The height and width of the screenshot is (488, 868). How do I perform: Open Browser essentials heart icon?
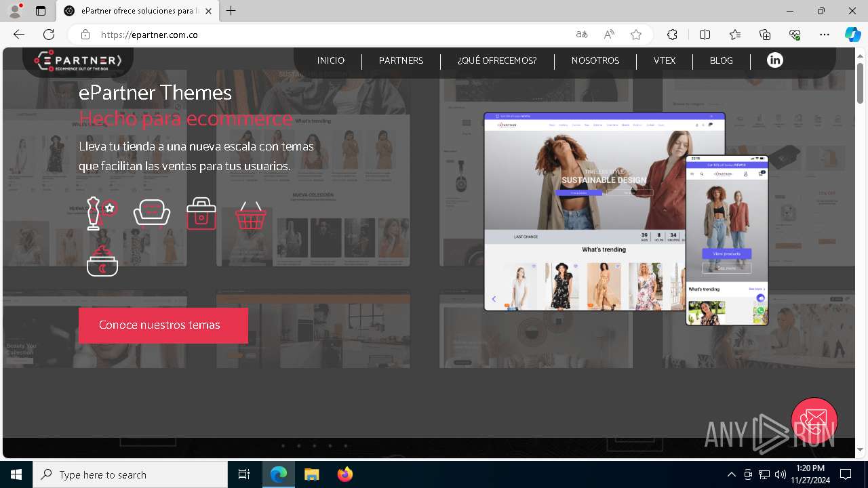[x=795, y=35]
